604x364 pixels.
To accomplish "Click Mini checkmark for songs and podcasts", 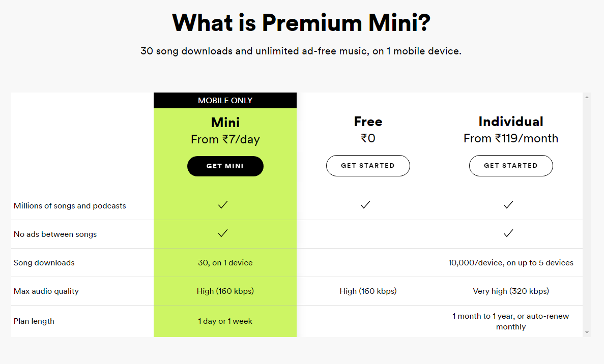I will [x=223, y=205].
